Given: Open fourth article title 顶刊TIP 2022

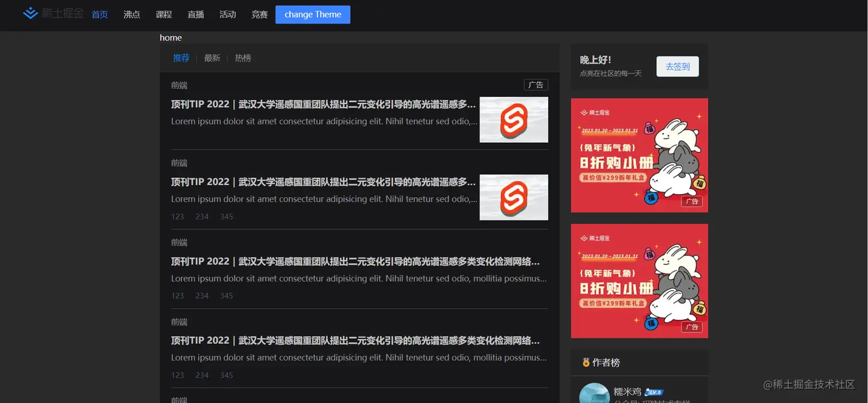Looking at the screenshot, I should click(355, 340).
